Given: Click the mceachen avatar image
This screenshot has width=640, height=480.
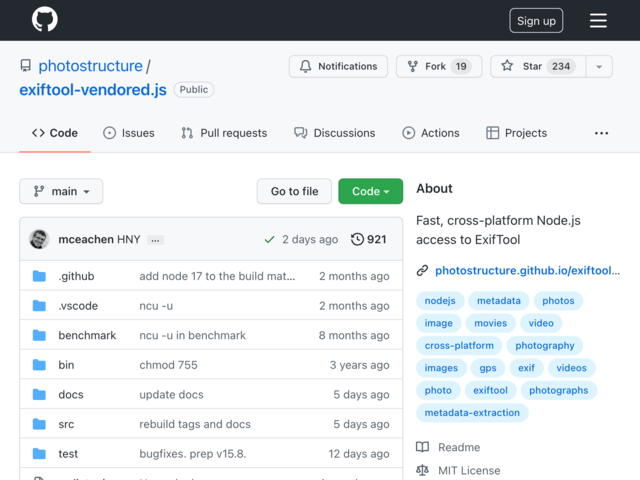Looking at the screenshot, I should (x=40, y=239).
